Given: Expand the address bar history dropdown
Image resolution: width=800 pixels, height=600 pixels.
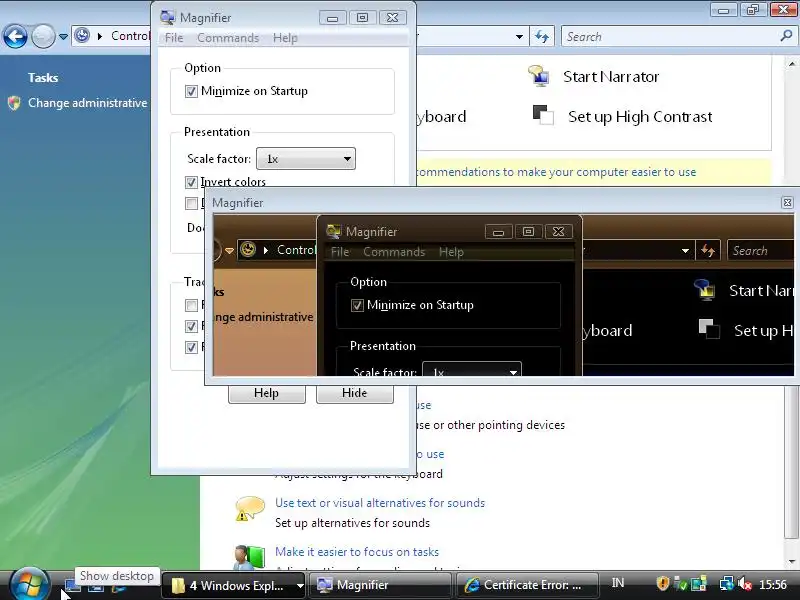Looking at the screenshot, I should click(x=519, y=36).
